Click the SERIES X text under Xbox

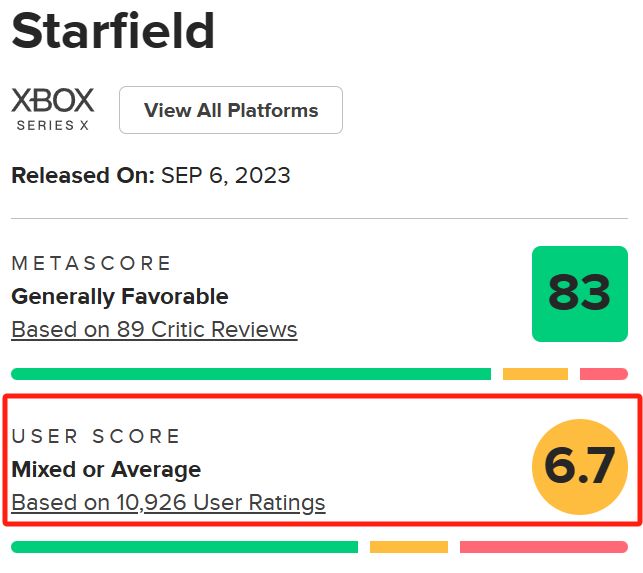[53, 125]
